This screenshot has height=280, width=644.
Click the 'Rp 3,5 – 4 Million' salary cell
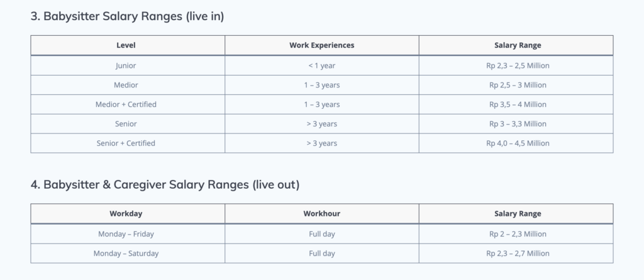coord(518,104)
